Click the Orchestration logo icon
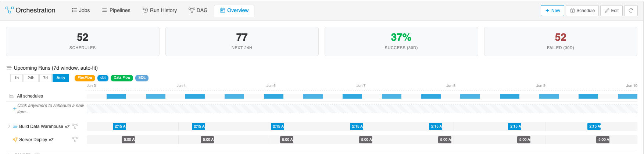 10,10
